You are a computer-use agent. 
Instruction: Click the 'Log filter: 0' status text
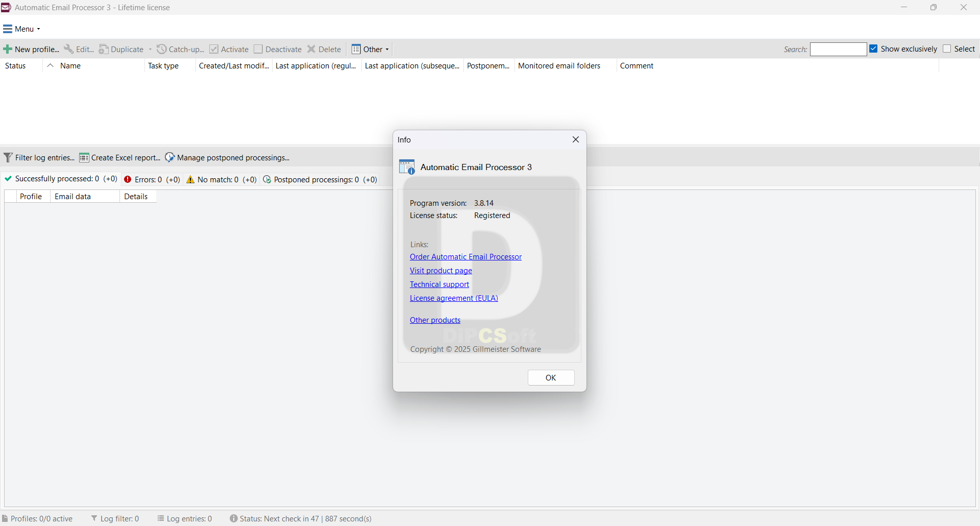coord(119,519)
